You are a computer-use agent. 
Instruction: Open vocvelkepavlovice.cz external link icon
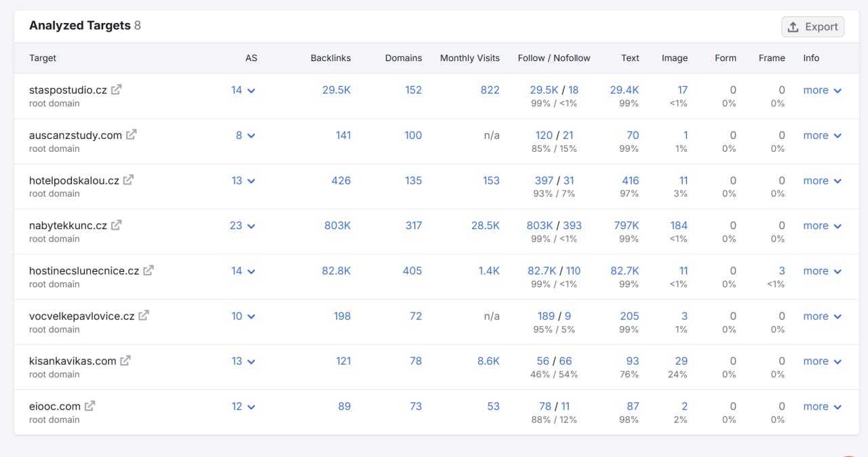coord(144,316)
